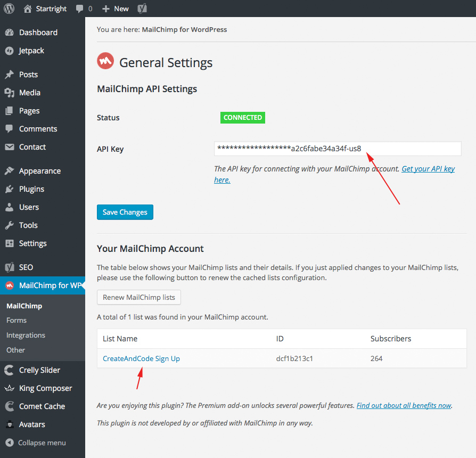Click the plus New icon in admin bar

coord(105,9)
